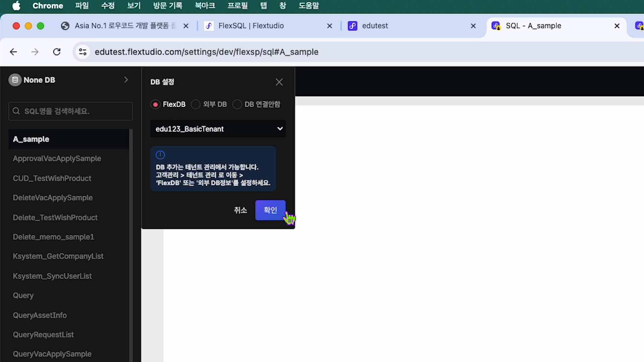Select A_sample in the SQL list
This screenshot has height=362, width=644.
tap(68, 139)
